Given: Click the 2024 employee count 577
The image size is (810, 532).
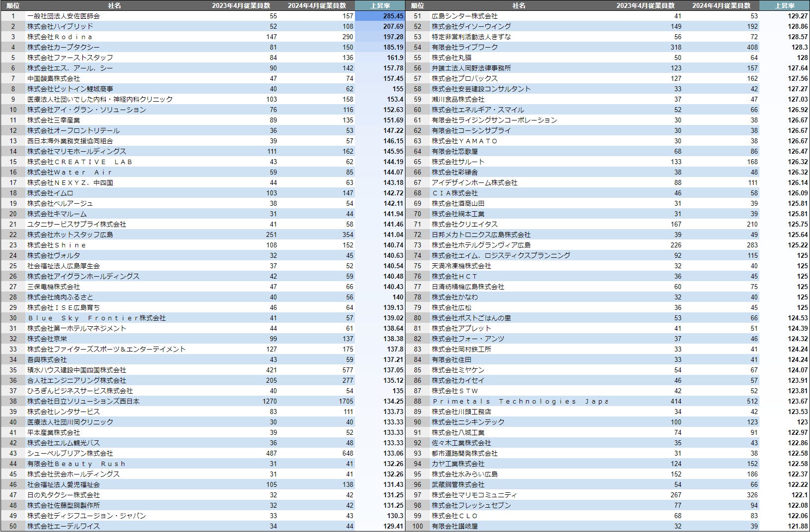Looking at the screenshot, I should (348, 370).
